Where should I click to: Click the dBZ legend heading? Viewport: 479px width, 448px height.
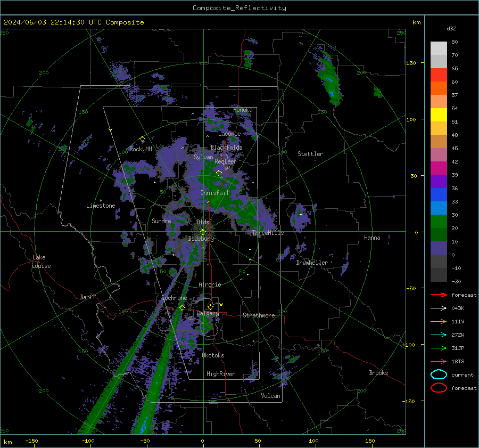(451, 29)
